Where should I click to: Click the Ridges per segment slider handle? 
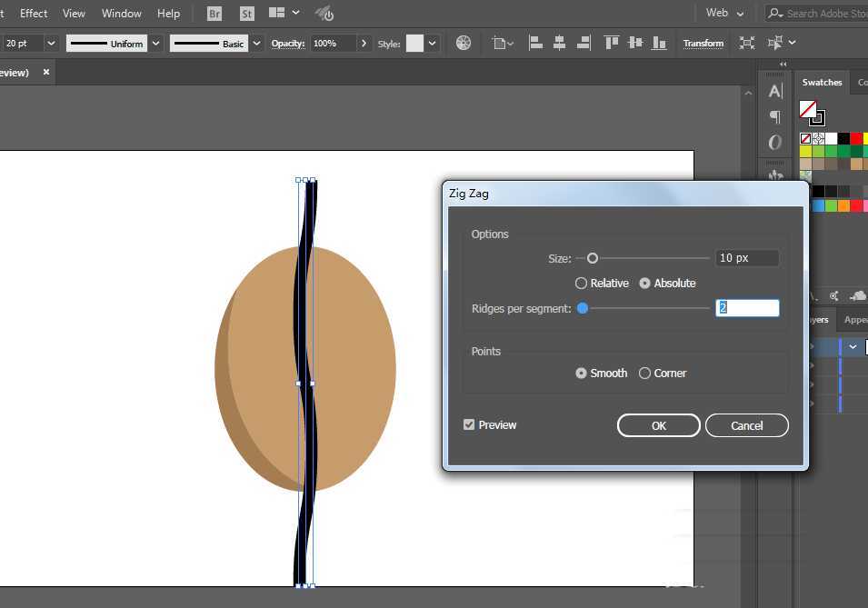pyautogui.click(x=583, y=308)
